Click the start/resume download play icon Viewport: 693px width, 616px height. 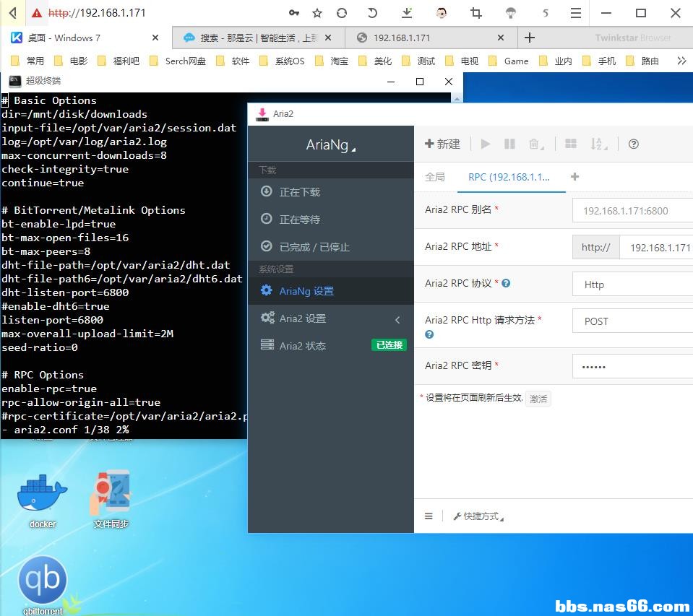point(486,144)
